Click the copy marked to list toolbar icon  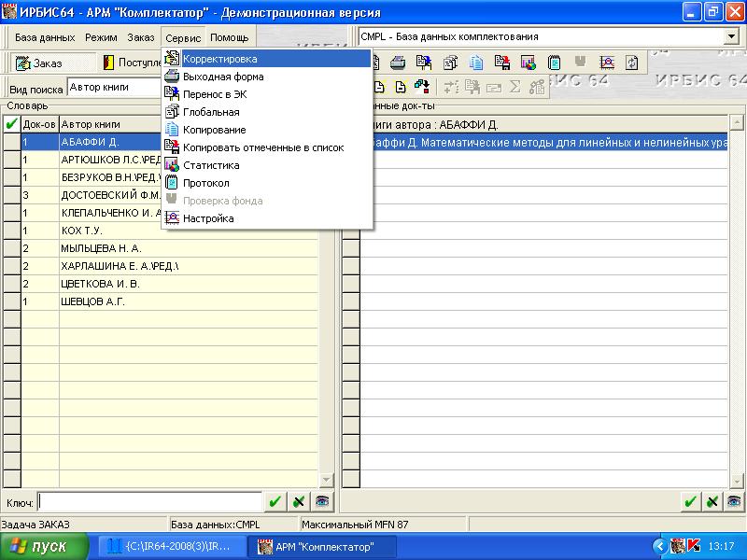502,63
